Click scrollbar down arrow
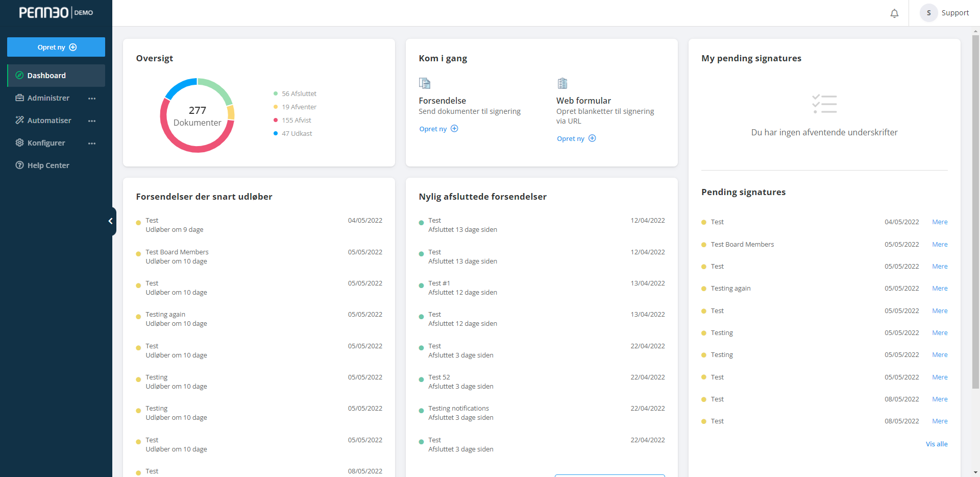980x477 pixels. [975, 473]
